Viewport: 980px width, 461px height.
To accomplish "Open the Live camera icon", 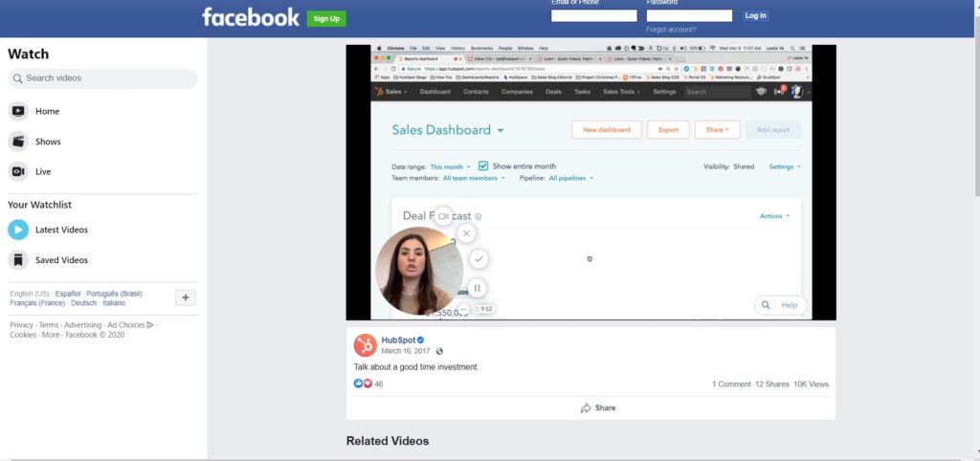I will pyautogui.click(x=18, y=171).
